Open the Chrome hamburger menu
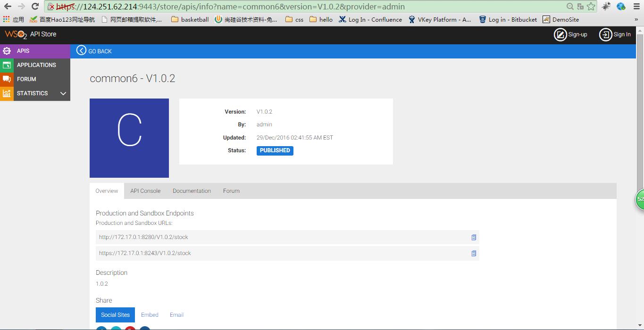Image resolution: width=644 pixels, height=330 pixels. pos(636,7)
